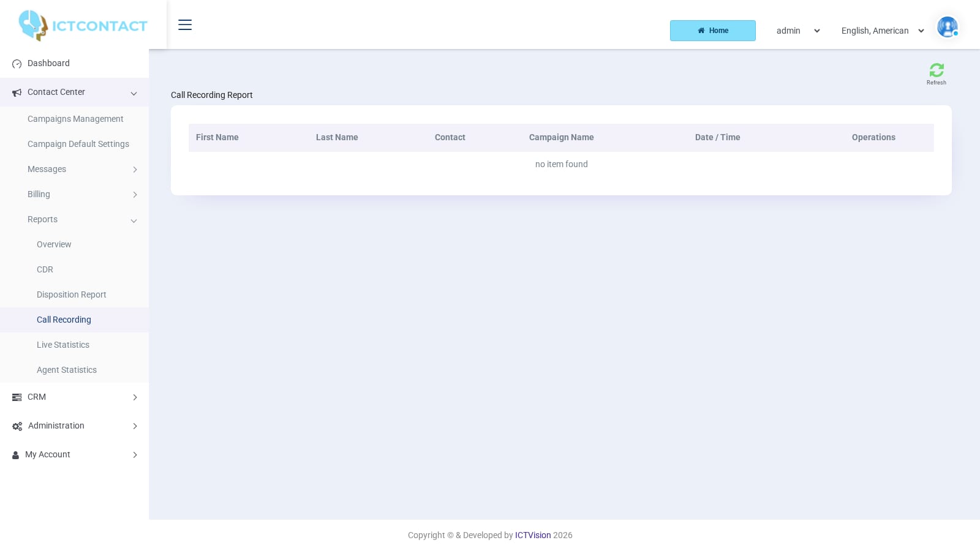Image resolution: width=980 pixels, height=551 pixels.
Task: Click the First Name column header
Action: click(217, 137)
